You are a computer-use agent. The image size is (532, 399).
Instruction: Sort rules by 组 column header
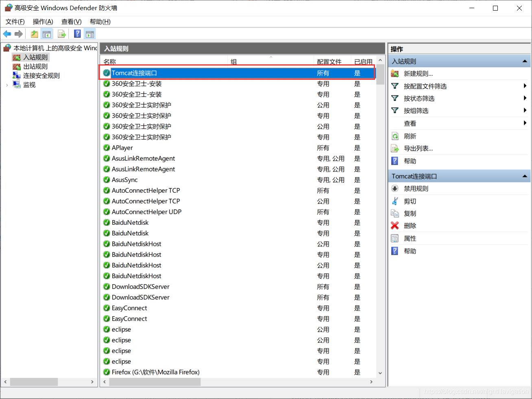pos(271,61)
